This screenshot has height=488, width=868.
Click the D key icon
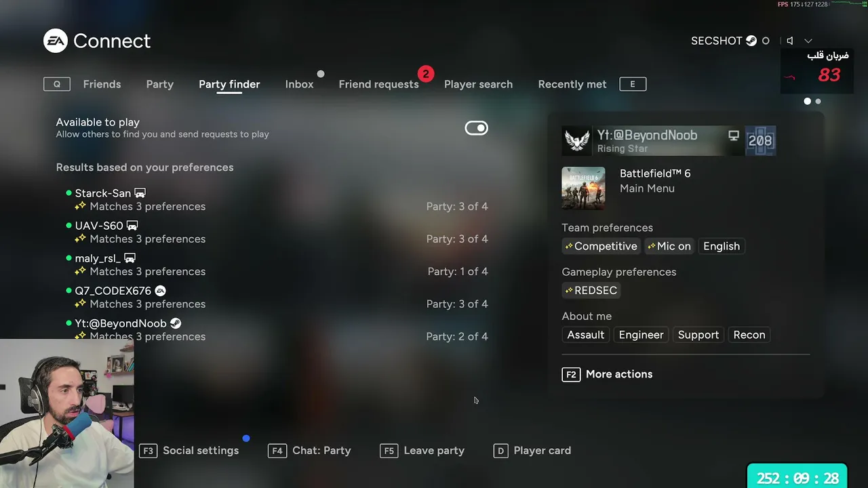click(500, 451)
